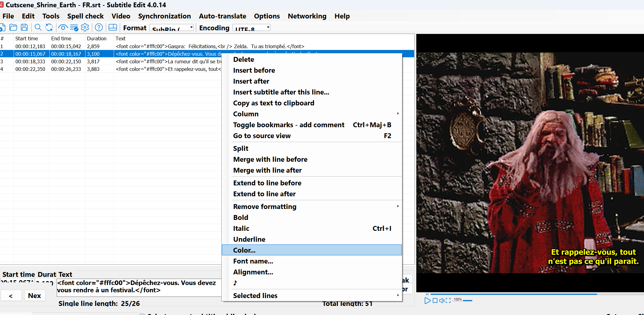644x315 pixels.
Task: Open the Tools menu
Action: [x=51, y=16]
